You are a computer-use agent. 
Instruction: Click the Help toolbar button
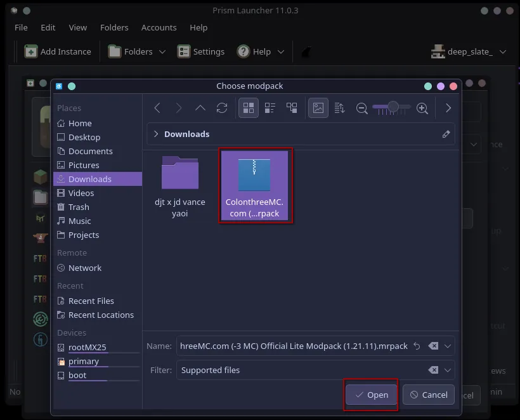[254, 52]
